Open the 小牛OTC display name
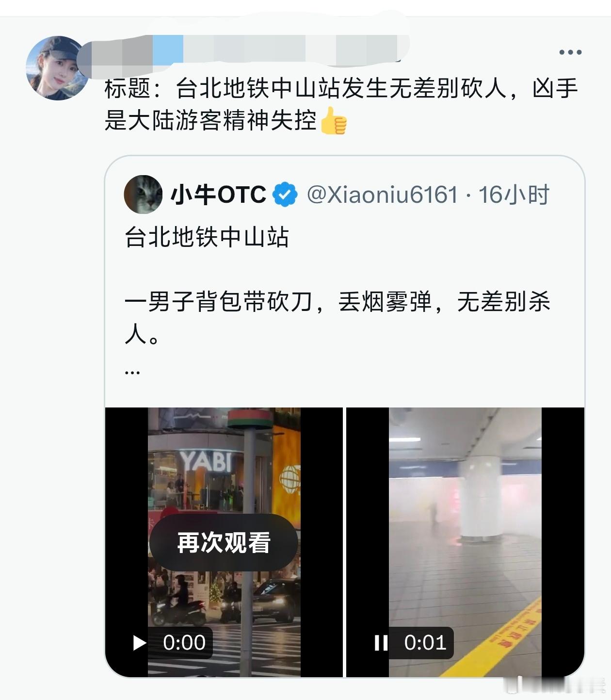This screenshot has height=700, width=611. 218,195
